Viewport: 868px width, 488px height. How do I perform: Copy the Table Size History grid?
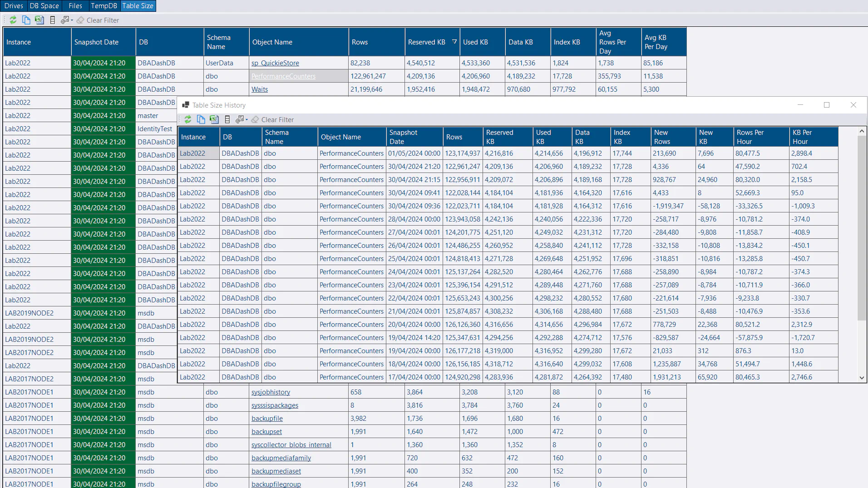click(x=201, y=119)
